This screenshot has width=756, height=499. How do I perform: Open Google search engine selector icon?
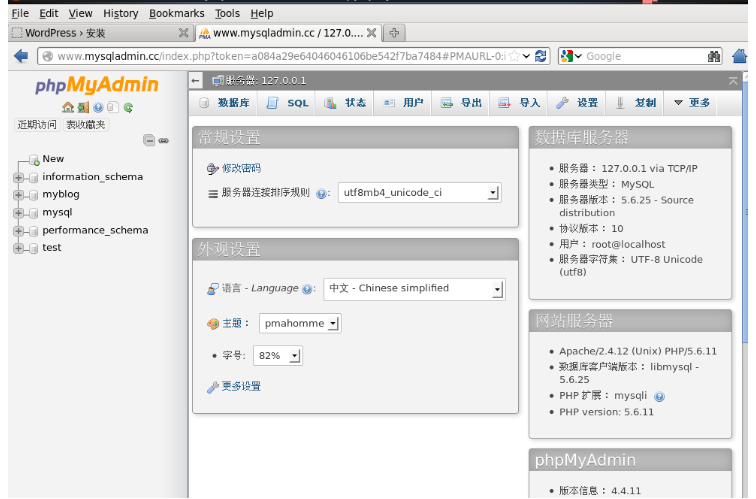pos(571,56)
